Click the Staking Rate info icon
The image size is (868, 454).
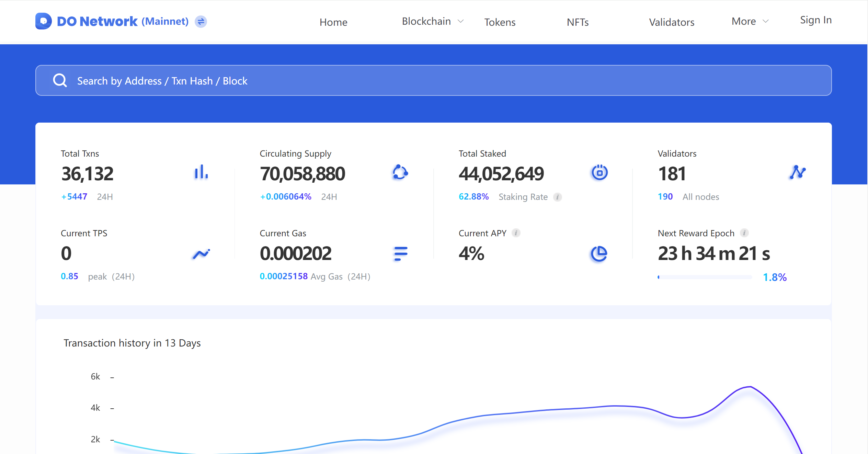pyautogui.click(x=558, y=197)
